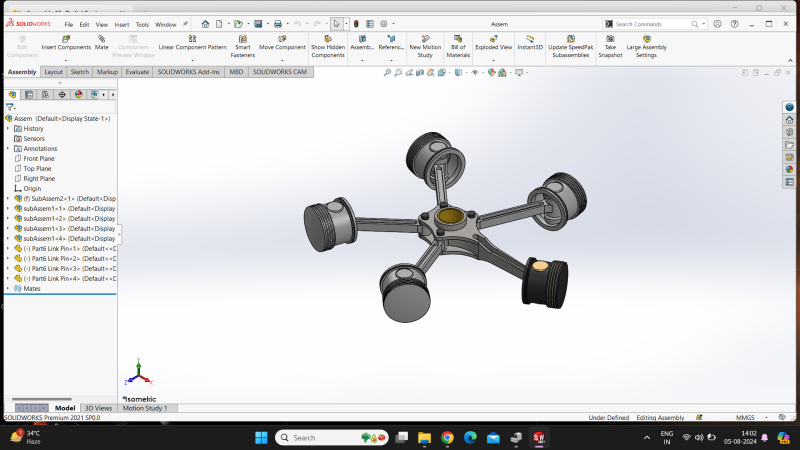Open the View menu
800x450 pixels.
(102, 24)
